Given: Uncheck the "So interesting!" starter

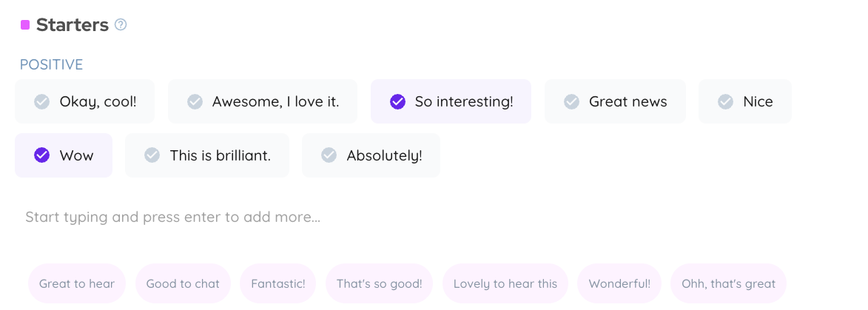Looking at the screenshot, I should 397,101.
